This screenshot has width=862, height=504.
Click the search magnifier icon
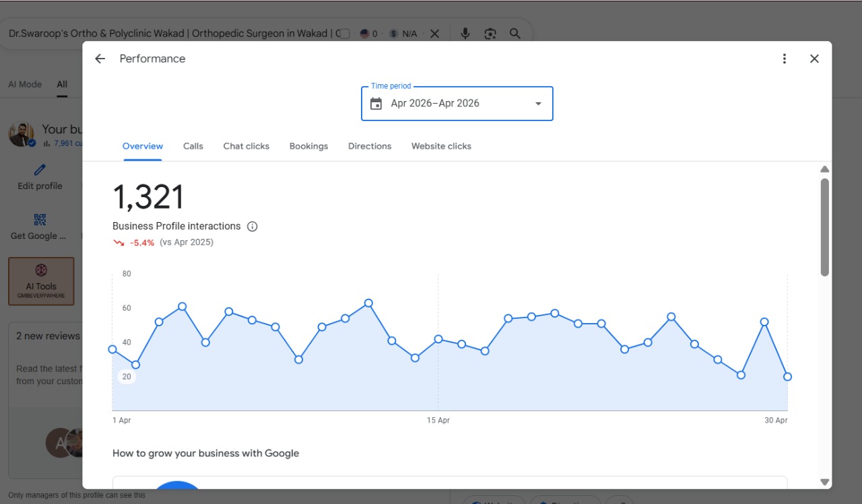[515, 34]
